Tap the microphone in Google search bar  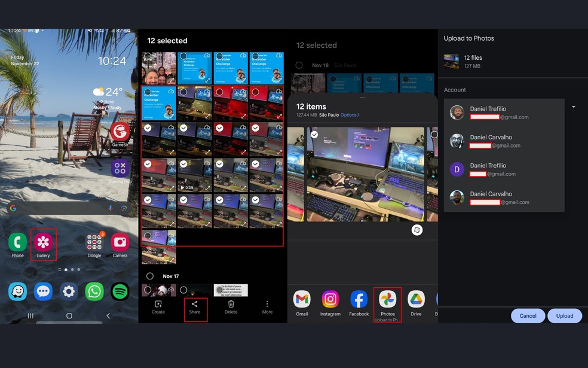110,208
